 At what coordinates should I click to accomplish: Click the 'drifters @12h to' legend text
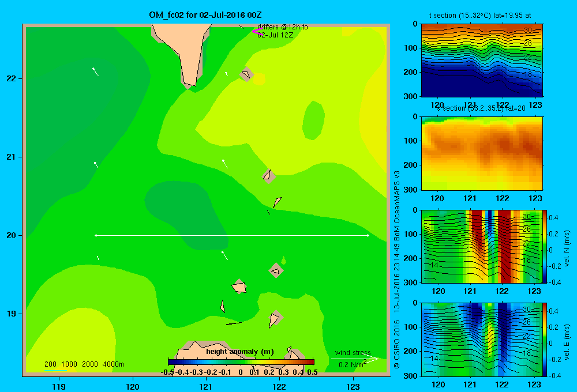tap(283, 27)
